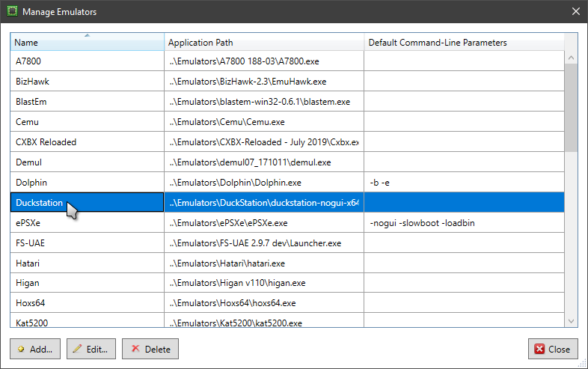Click the scrollbar up arrow
Viewport: 588px width, 369px height.
(x=571, y=58)
